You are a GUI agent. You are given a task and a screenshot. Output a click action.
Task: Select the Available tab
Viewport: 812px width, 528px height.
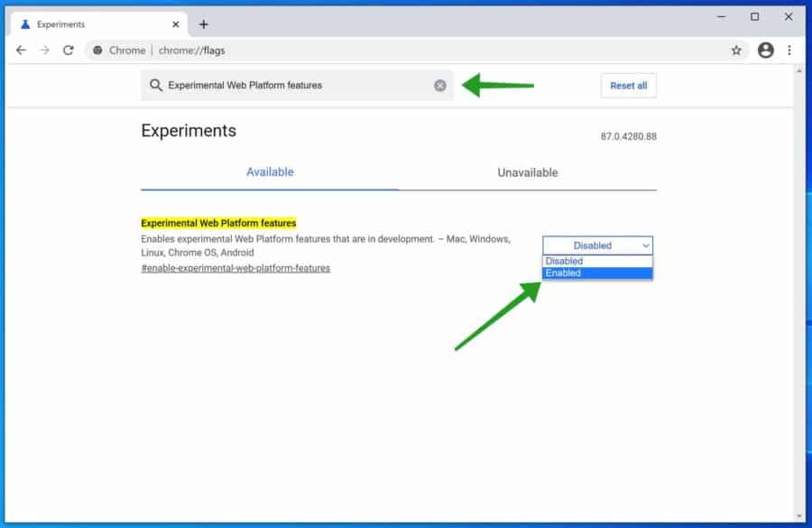270,171
